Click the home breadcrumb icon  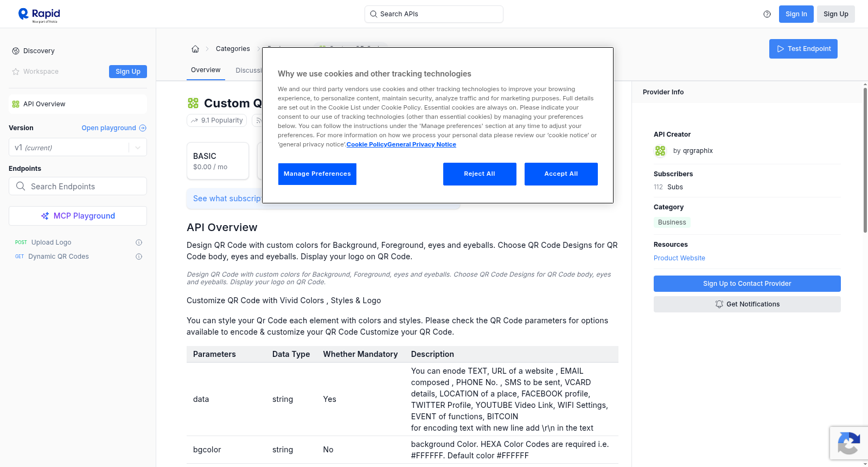pos(195,49)
